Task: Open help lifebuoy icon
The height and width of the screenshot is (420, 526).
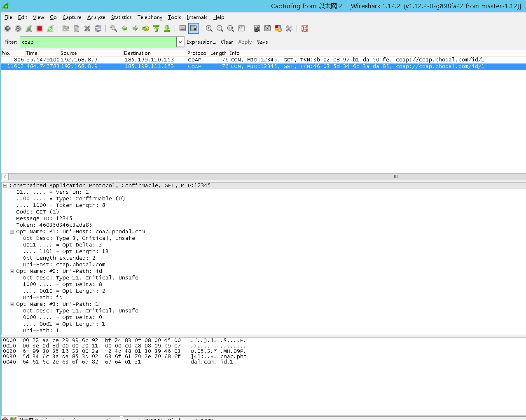Action: [x=305, y=28]
